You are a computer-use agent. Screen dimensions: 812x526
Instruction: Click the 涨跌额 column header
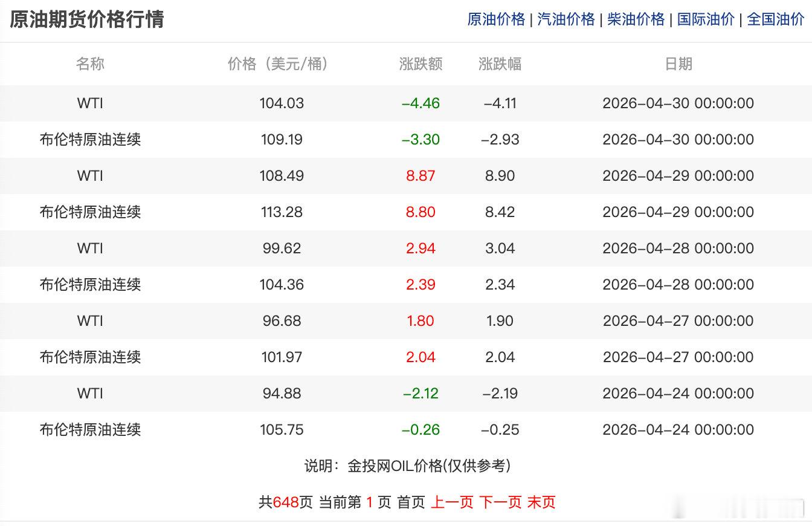[x=421, y=64]
